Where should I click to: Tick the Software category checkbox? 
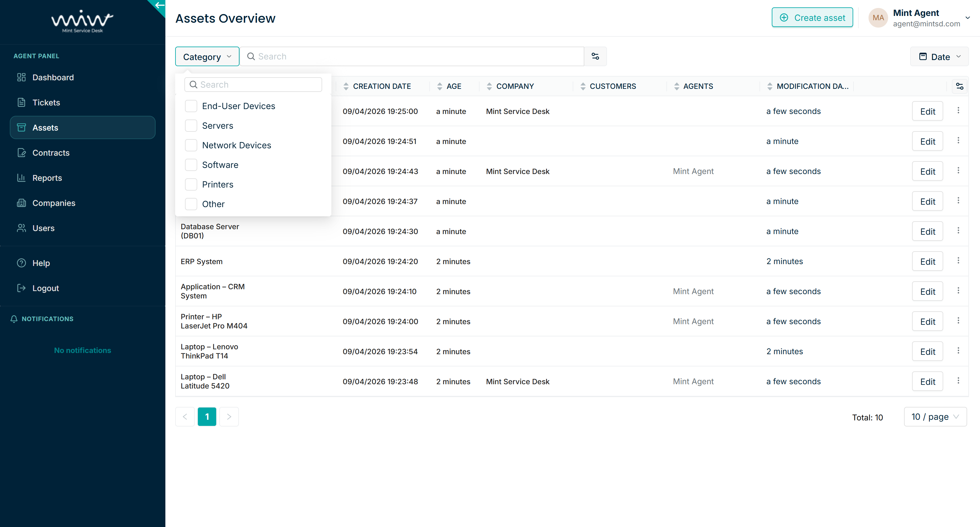click(x=190, y=165)
